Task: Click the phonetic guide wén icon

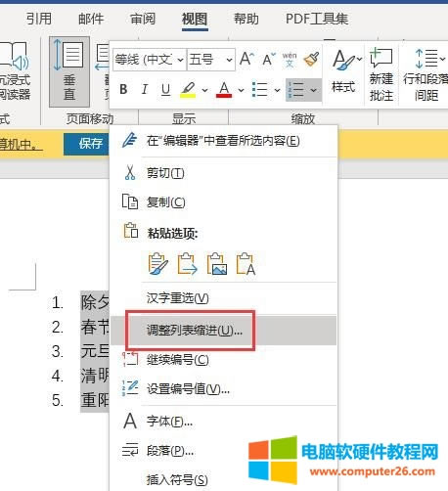Action: click(x=290, y=60)
